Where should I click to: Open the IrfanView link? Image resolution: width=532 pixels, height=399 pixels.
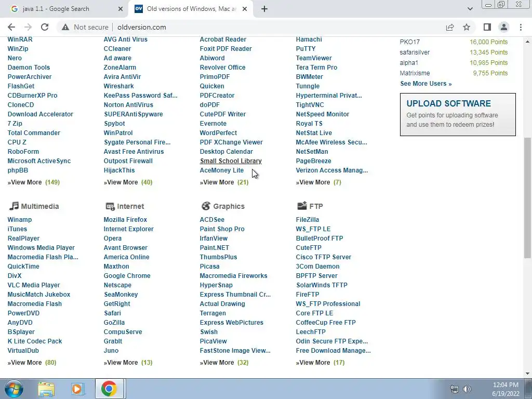pyautogui.click(x=214, y=238)
